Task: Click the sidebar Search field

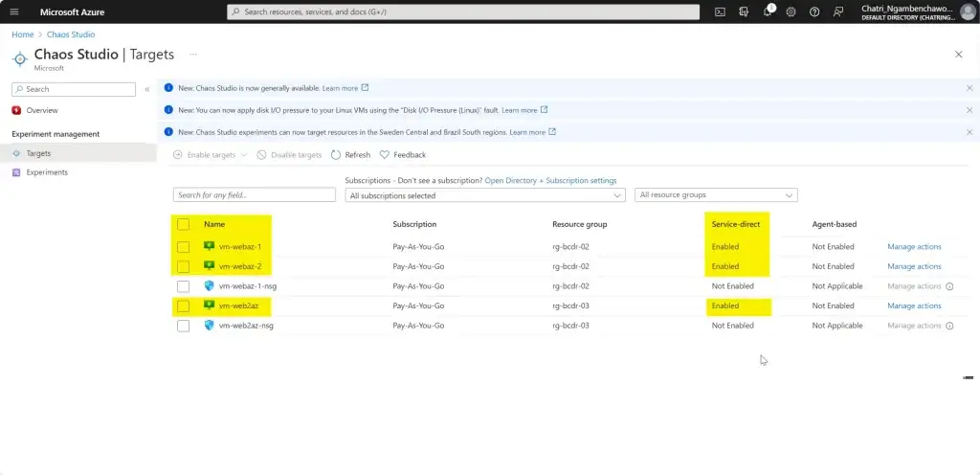Action: point(74,89)
